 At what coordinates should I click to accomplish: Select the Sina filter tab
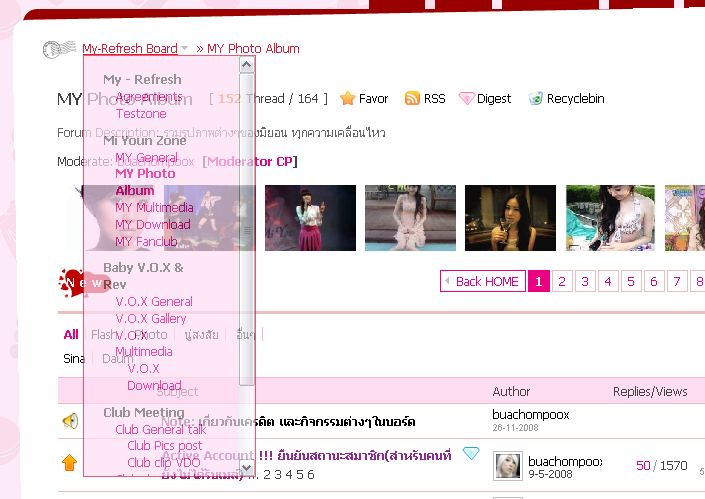74,359
